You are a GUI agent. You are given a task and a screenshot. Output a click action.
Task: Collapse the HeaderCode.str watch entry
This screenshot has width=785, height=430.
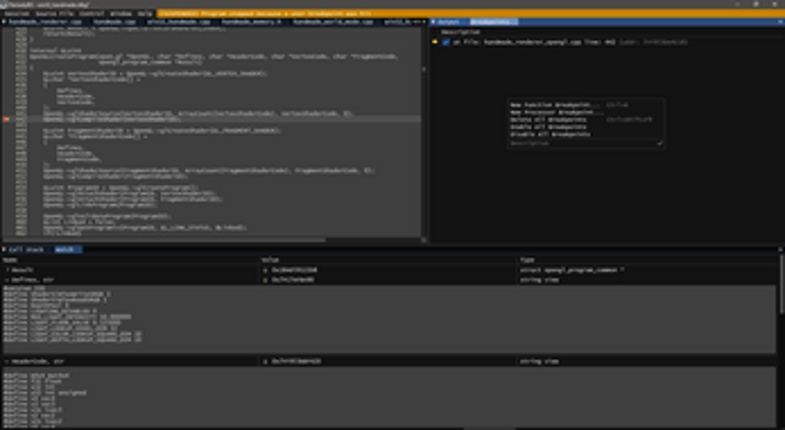pyautogui.click(x=6, y=359)
